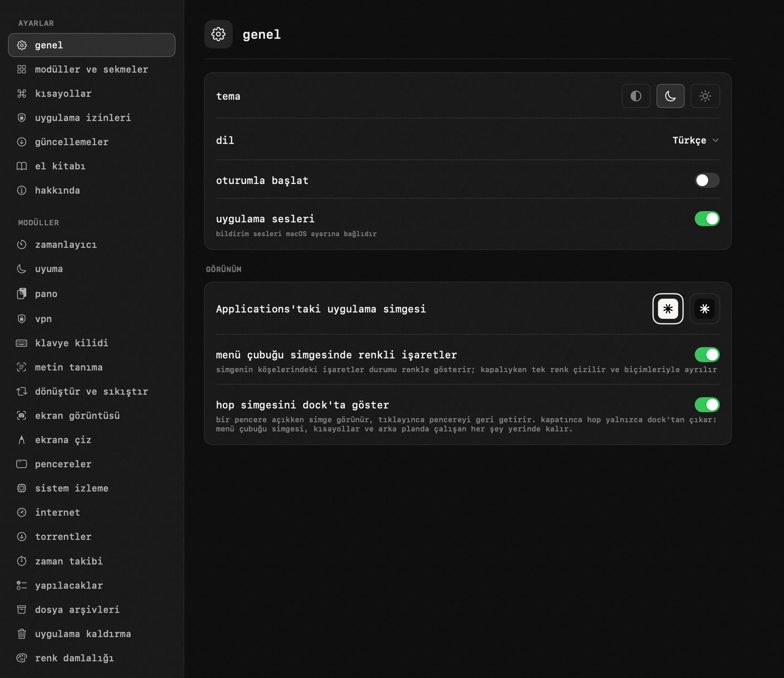Image resolution: width=784 pixels, height=678 pixels.
Task: Enable the oturumla başlat switch
Action: tap(707, 180)
